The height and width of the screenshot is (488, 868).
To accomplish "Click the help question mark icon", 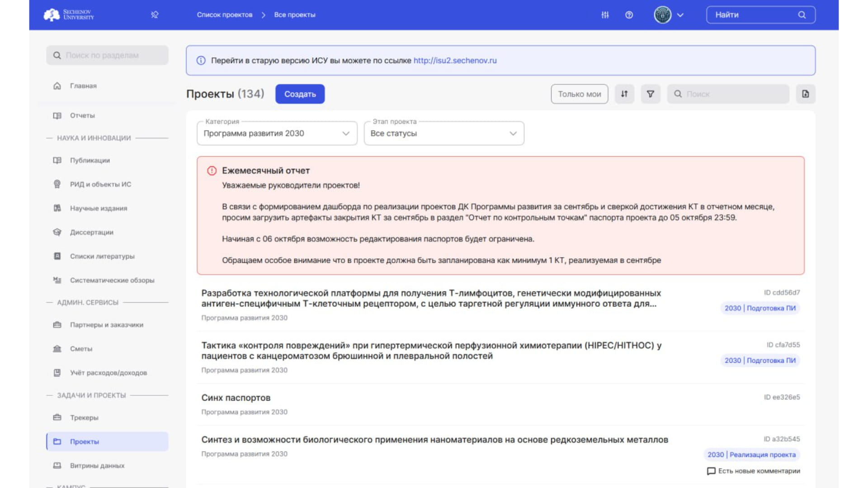I will coord(630,14).
